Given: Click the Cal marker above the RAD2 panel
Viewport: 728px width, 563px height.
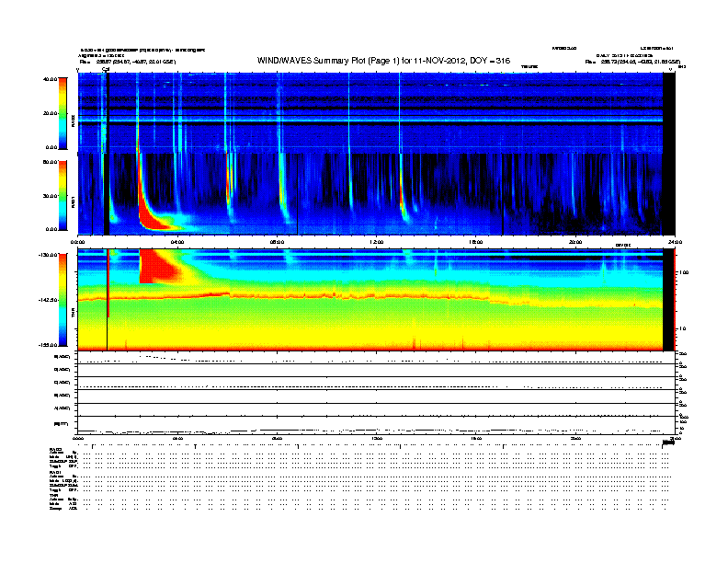Looking at the screenshot, I should pos(106,70).
